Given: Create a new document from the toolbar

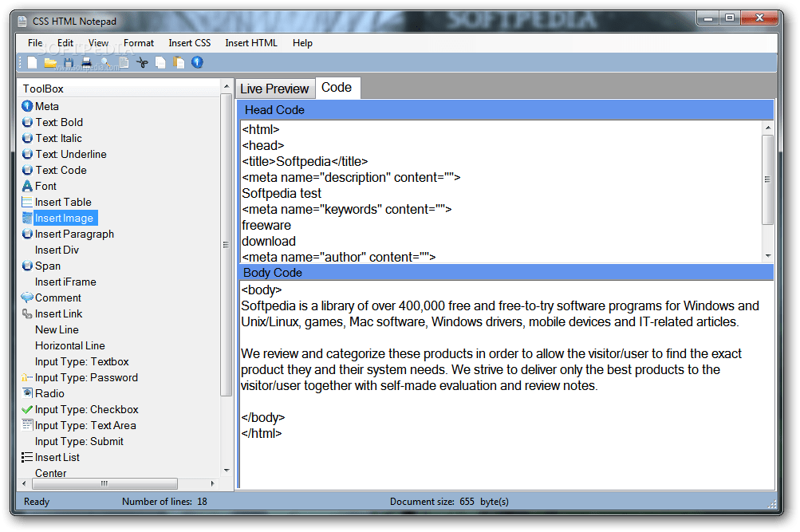Looking at the screenshot, I should (32, 62).
